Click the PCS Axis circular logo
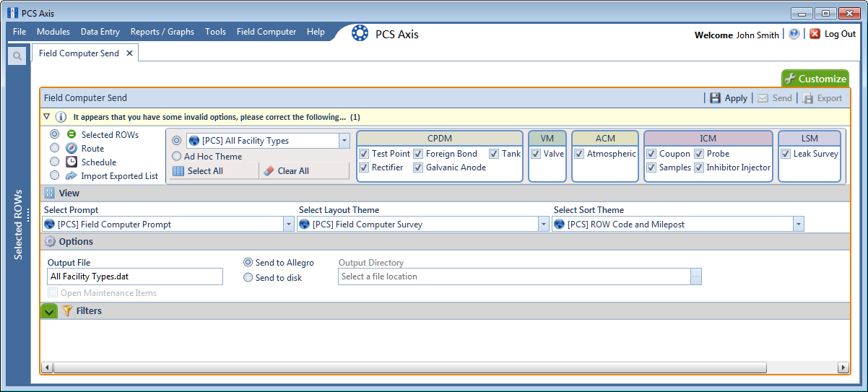The height and width of the screenshot is (392, 868). 360,33
